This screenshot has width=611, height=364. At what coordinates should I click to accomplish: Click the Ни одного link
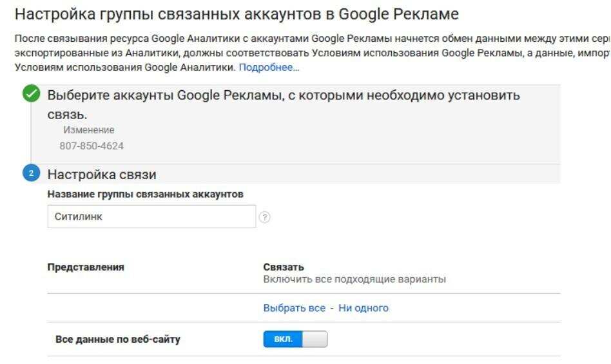click(x=364, y=308)
